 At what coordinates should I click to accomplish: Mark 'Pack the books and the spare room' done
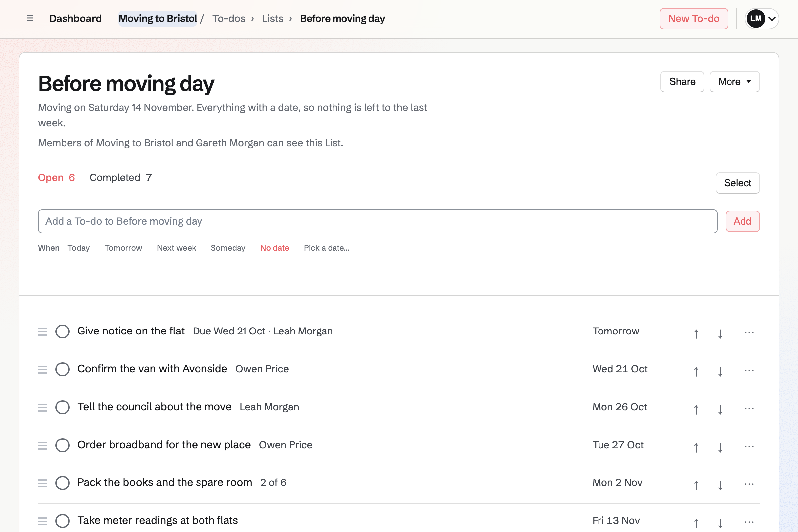click(x=63, y=483)
